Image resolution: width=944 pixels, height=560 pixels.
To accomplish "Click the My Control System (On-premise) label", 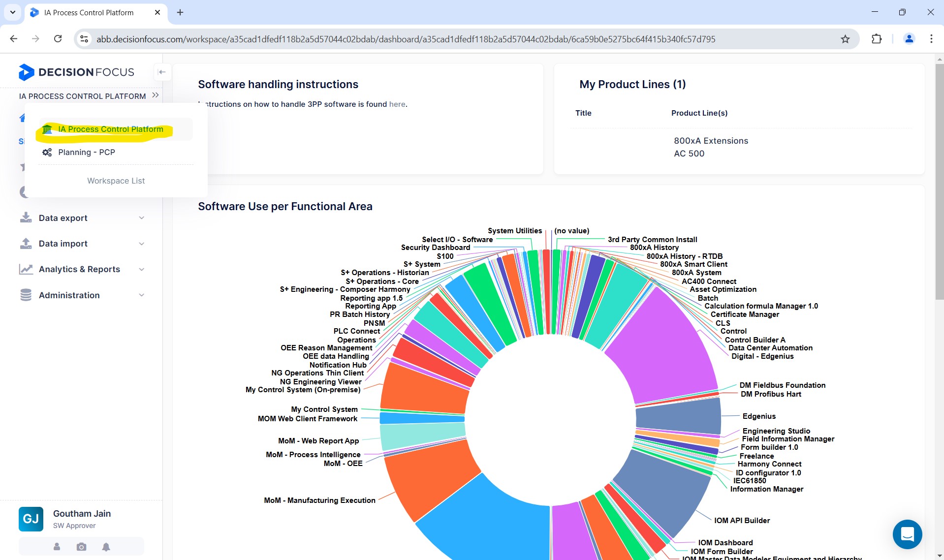I will pos(303,390).
